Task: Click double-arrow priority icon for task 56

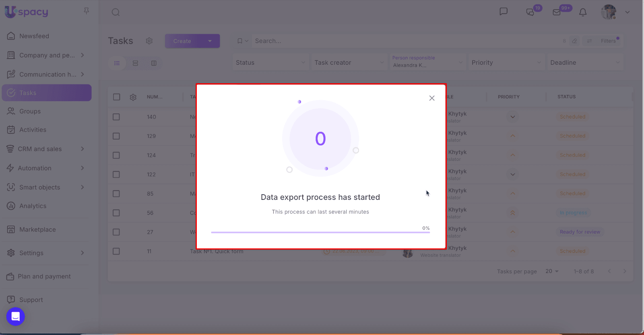Action: coord(512,213)
